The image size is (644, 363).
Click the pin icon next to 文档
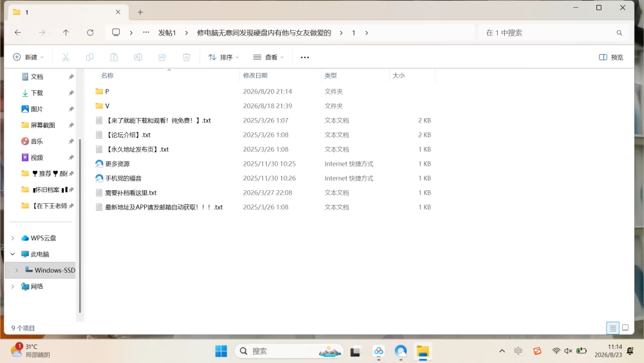click(x=71, y=77)
